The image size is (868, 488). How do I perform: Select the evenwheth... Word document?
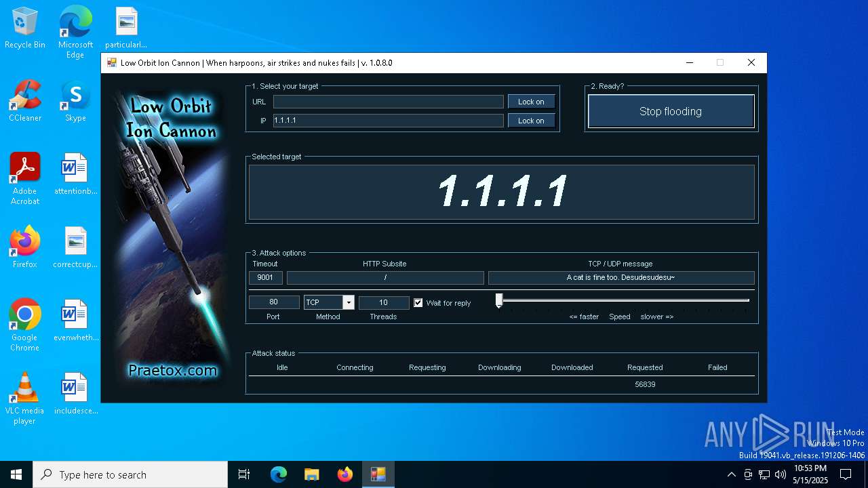[75, 321]
